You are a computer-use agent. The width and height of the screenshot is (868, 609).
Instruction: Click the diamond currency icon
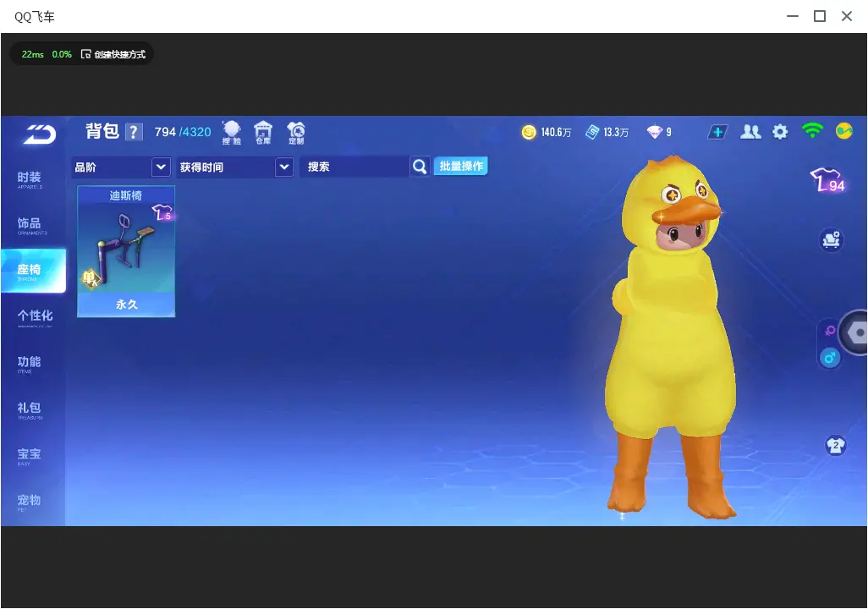pyautogui.click(x=654, y=132)
